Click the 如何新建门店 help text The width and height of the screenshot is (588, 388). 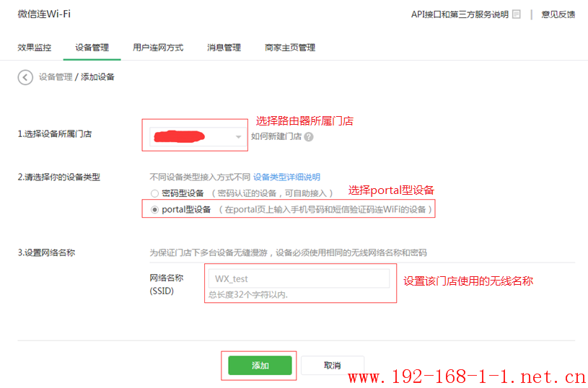tap(276, 136)
